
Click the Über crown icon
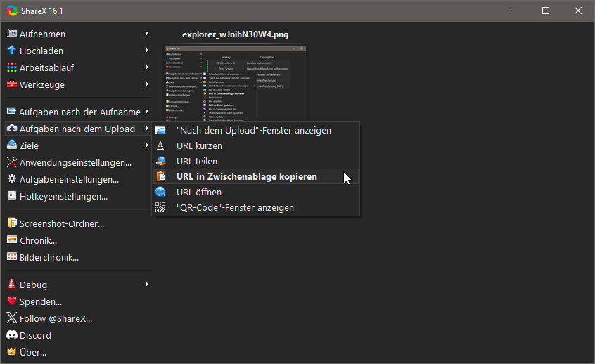click(x=12, y=351)
